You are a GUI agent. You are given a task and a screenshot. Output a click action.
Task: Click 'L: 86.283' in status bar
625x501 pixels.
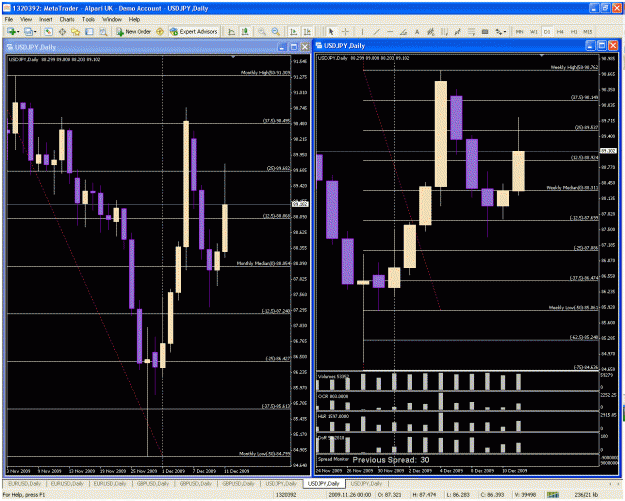458,495
